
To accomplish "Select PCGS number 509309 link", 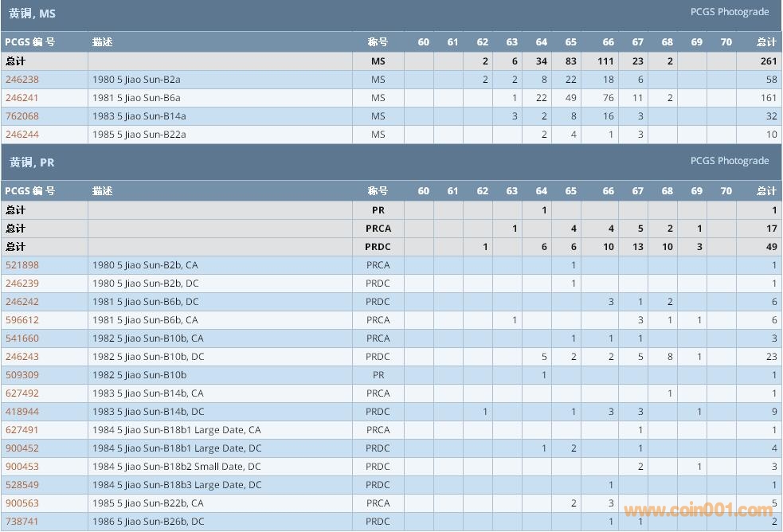I will pyautogui.click(x=22, y=375).
